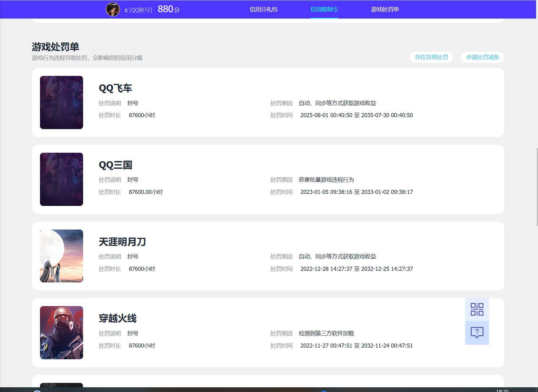Image resolution: width=538 pixels, height=392 pixels.
Task: Click 穿越火线 reason 检测到第三方软件加载
Action: (326, 333)
